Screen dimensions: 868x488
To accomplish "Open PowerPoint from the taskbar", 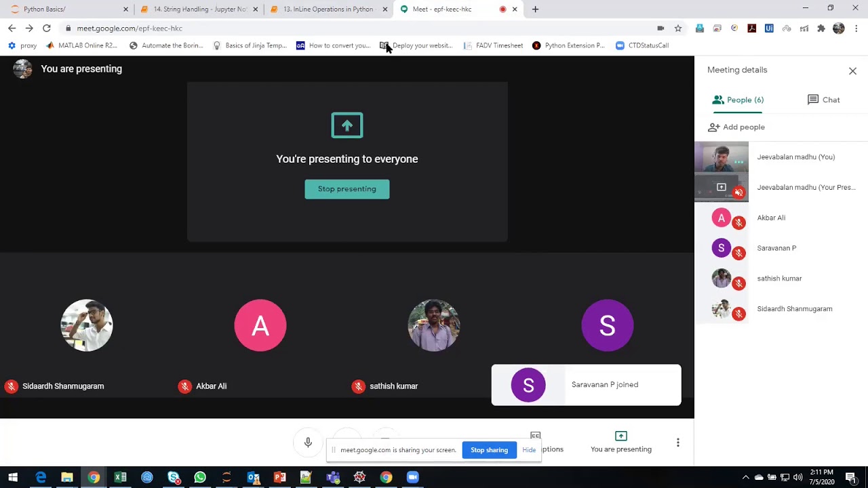I will click(279, 477).
